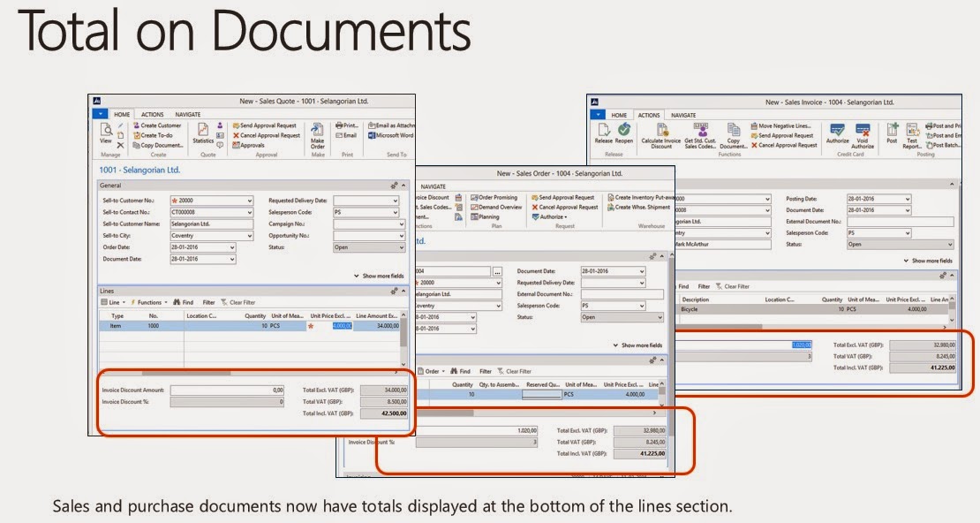The image size is (980, 523).
Task: Click Clear Filter in Sales Order lines
Action: point(515,372)
